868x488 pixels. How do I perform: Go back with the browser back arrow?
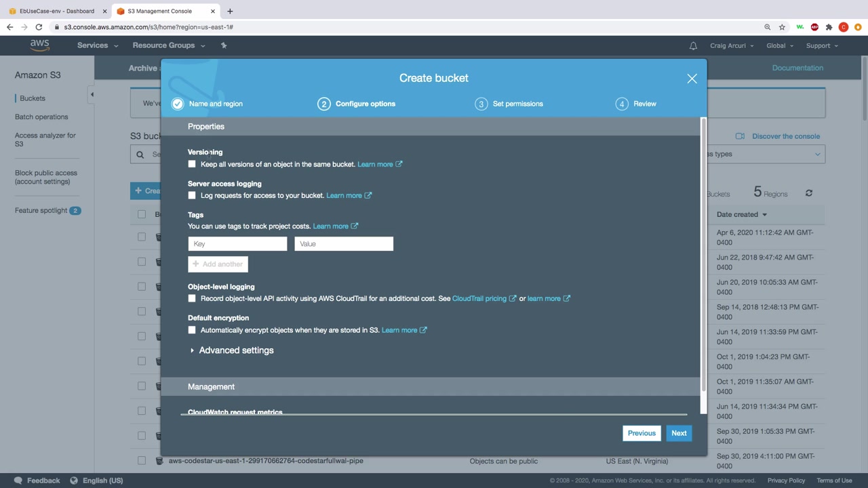(x=10, y=27)
